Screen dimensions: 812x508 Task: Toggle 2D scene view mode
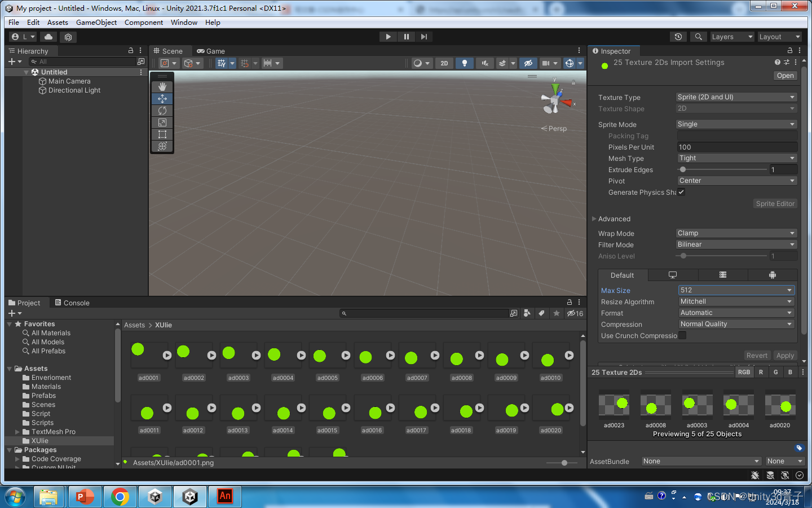pyautogui.click(x=444, y=63)
